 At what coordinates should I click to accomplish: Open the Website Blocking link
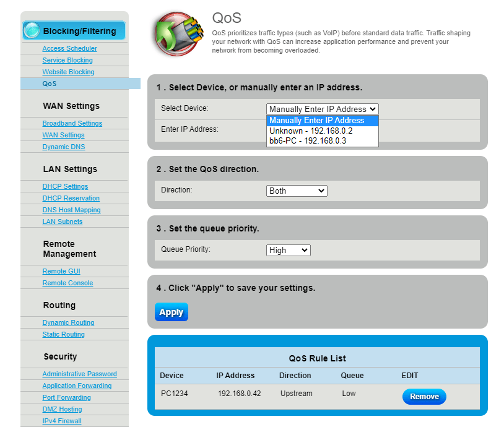(68, 72)
